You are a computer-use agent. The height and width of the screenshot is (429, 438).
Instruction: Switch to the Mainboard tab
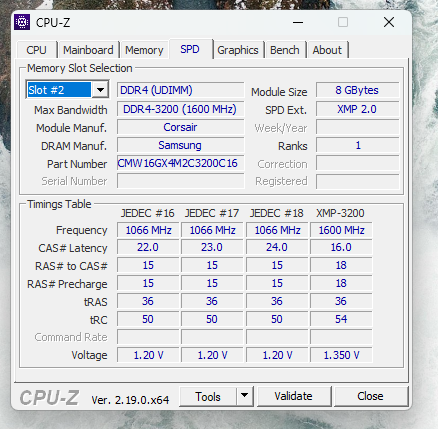88,50
